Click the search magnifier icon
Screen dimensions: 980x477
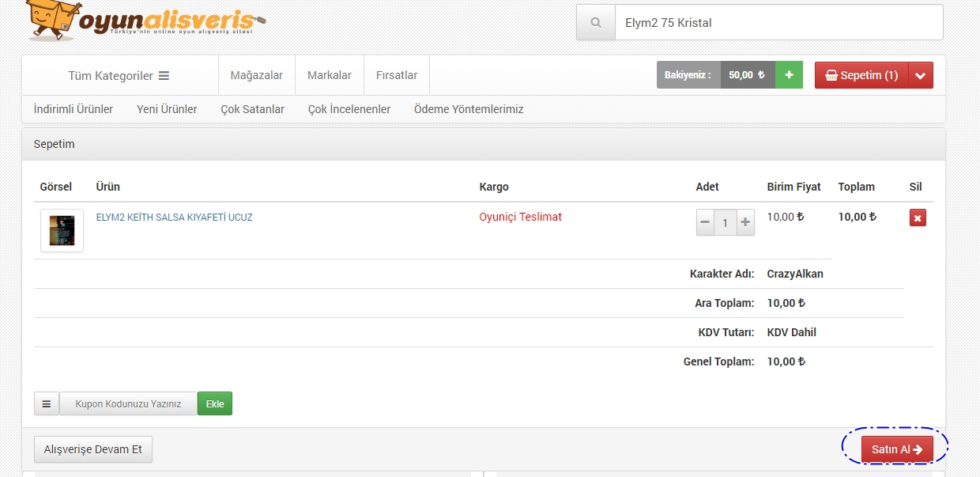596,23
